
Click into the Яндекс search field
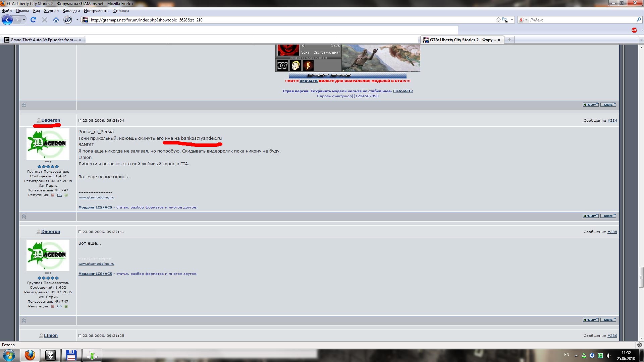[582, 20]
